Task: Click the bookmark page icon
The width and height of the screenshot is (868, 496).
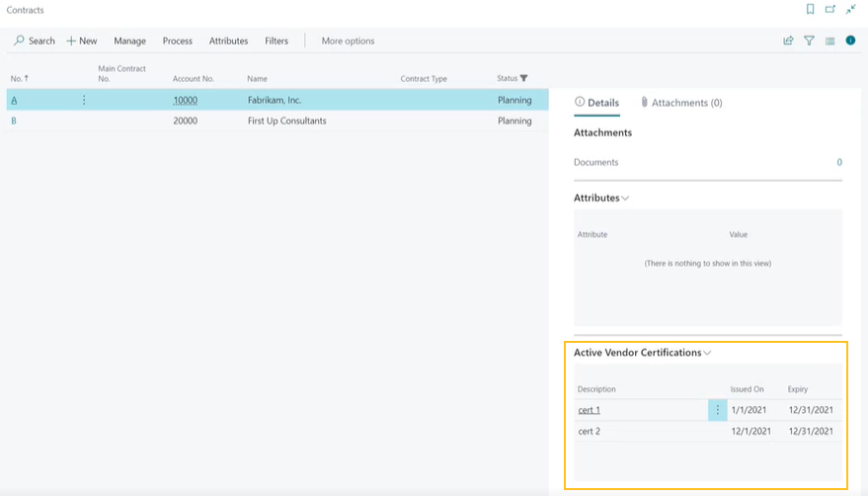Action: (810, 10)
